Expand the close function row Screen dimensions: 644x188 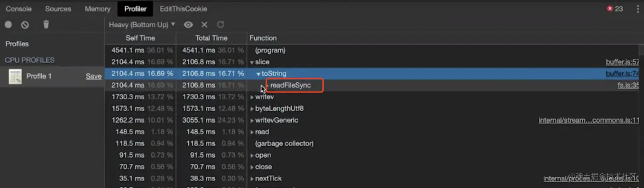click(x=252, y=167)
